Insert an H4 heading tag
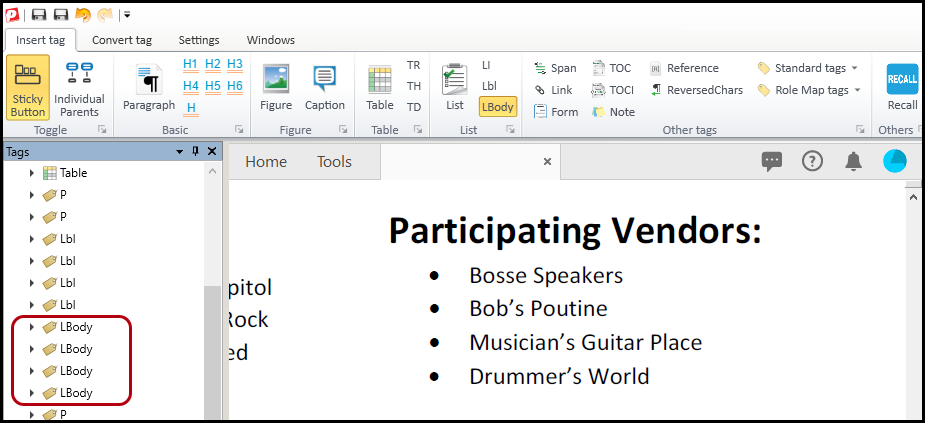 pyautogui.click(x=191, y=86)
